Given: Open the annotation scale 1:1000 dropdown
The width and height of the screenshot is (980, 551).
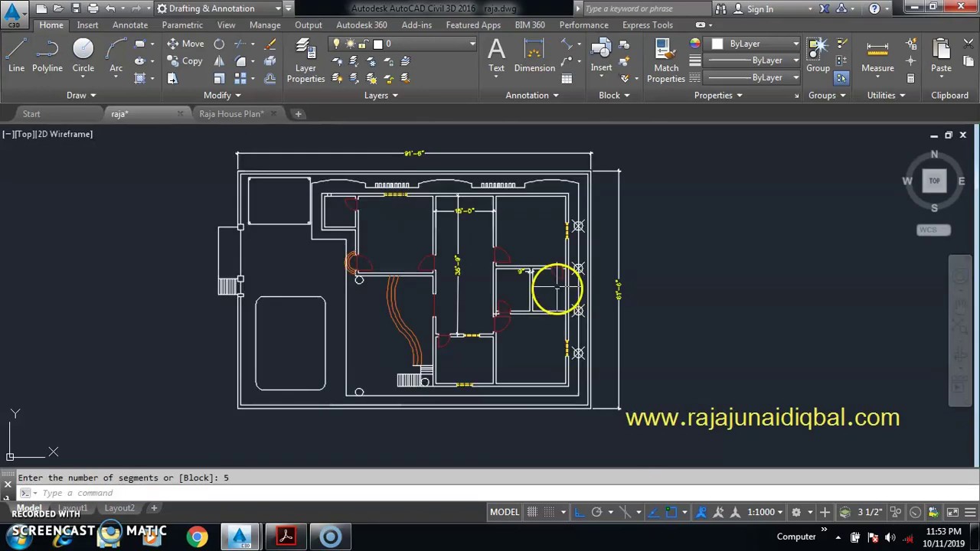Looking at the screenshot, I should coord(766,512).
